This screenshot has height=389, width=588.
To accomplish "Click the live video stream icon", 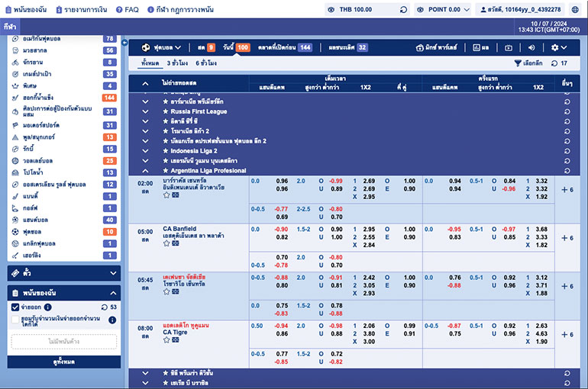I will click(x=509, y=47).
